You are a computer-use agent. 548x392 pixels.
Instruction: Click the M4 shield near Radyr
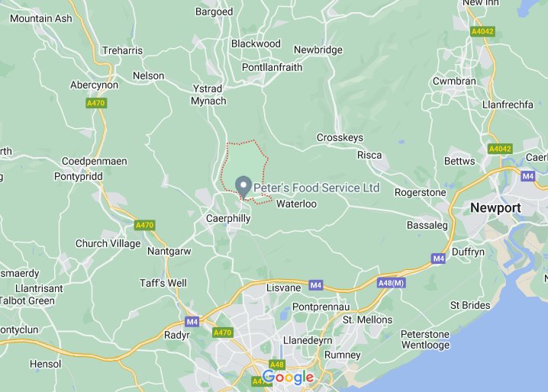tap(192, 321)
